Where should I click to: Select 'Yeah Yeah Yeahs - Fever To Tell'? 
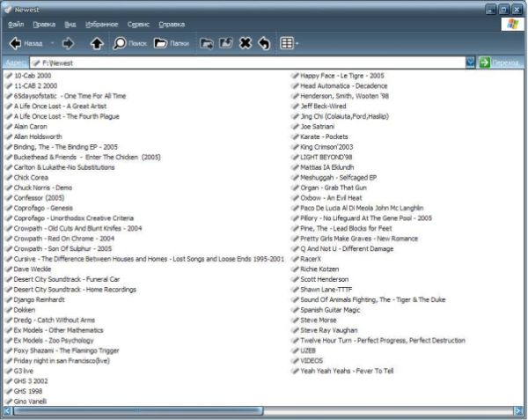tap(347, 371)
